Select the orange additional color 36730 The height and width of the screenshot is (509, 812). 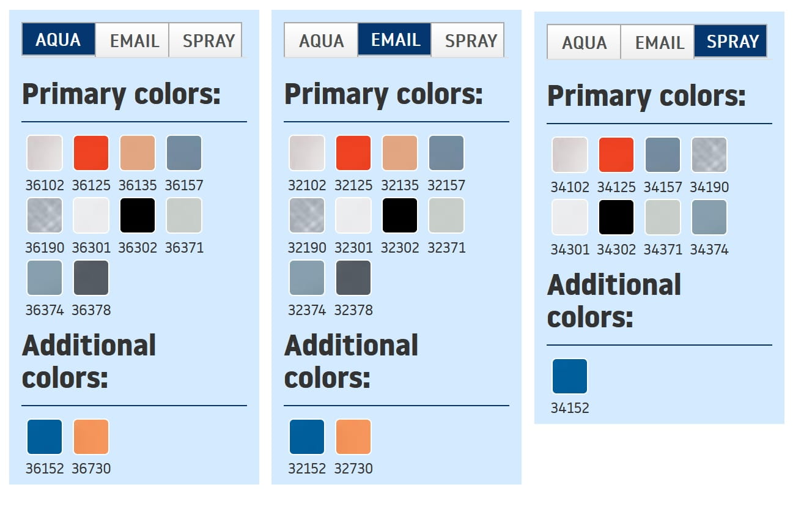click(x=91, y=437)
